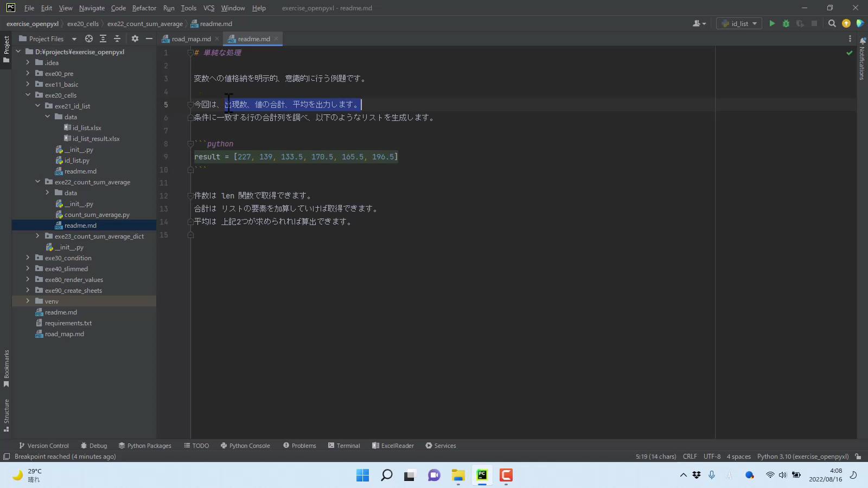Run the id_list configuration
Viewport: 868px width, 488px height.
(x=772, y=23)
